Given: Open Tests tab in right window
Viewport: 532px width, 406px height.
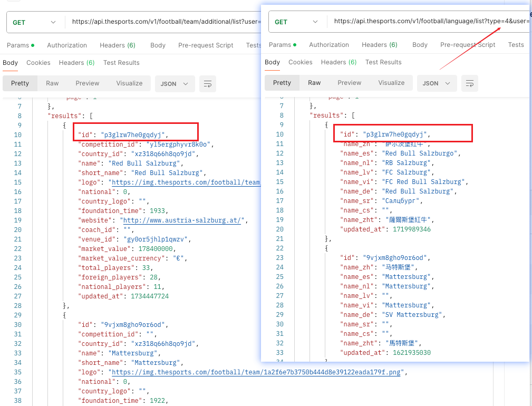Looking at the screenshot, I should (x=516, y=44).
